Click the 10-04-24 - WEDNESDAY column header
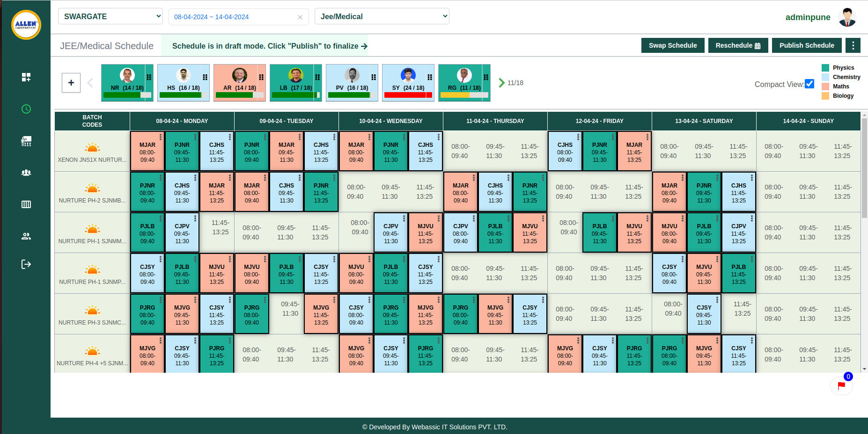This screenshot has height=434, width=868. (x=391, y=121)
